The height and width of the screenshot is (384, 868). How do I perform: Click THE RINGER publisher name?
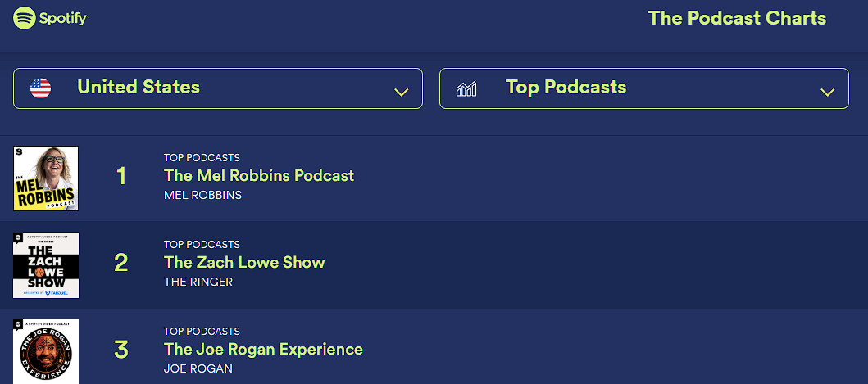pyautogui.click(x=198, y=282)
